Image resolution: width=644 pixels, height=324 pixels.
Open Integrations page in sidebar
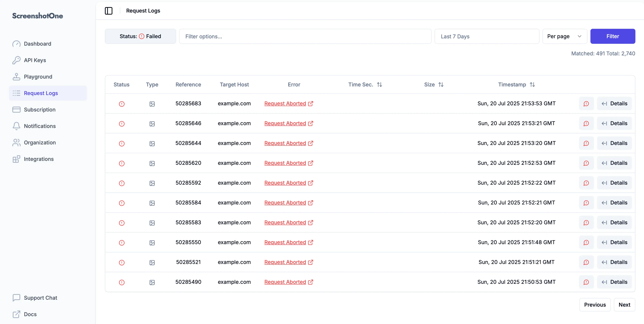coord(38,159)
